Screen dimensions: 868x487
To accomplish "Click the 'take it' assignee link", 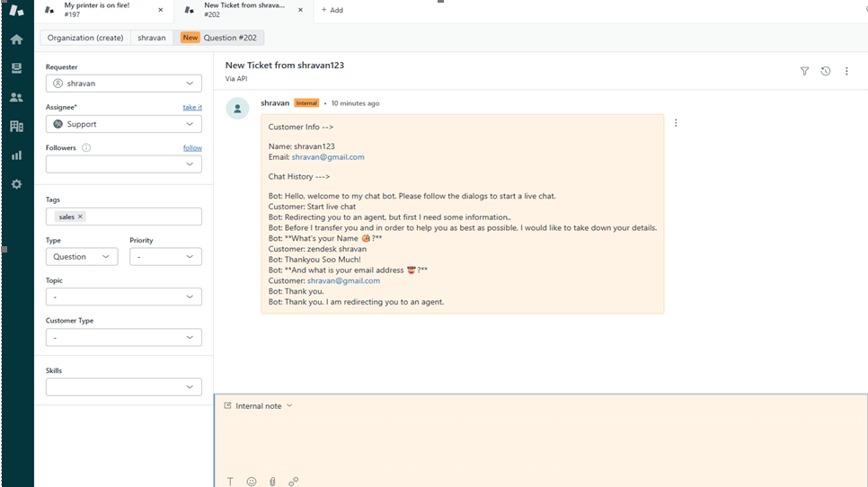I will 192,107.
